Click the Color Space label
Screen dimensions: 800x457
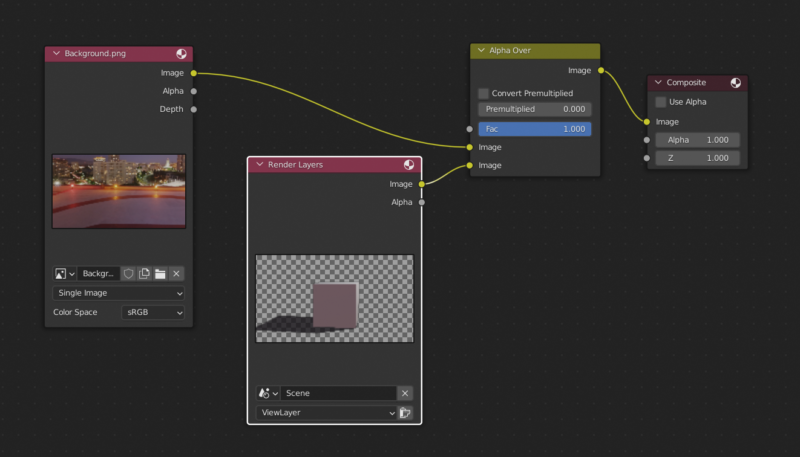(x=75, y=312)
